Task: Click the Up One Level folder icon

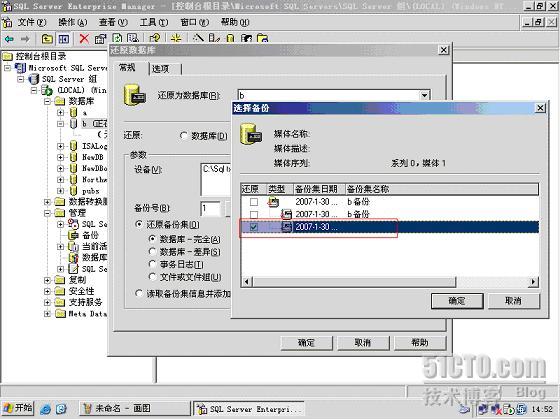Action: click(47, 39)
